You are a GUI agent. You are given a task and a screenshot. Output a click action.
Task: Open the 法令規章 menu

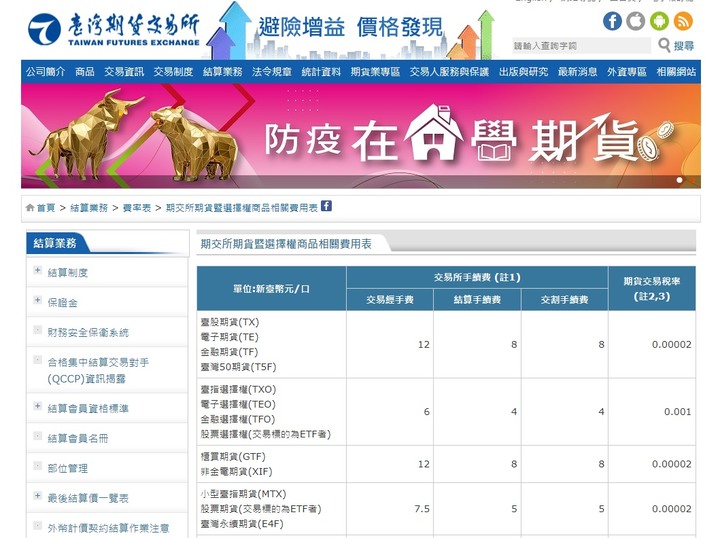click(x=272, y=72)
